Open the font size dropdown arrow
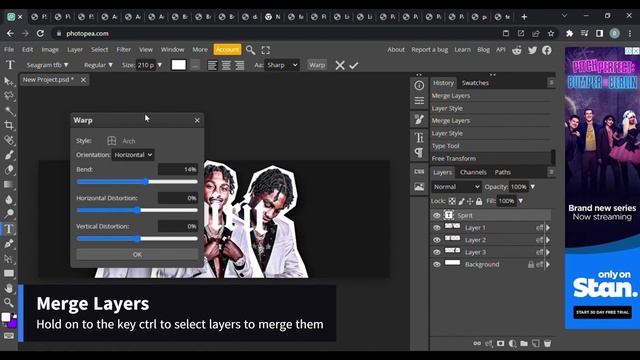This screenshot has height=360, width=640. [160, 65]
